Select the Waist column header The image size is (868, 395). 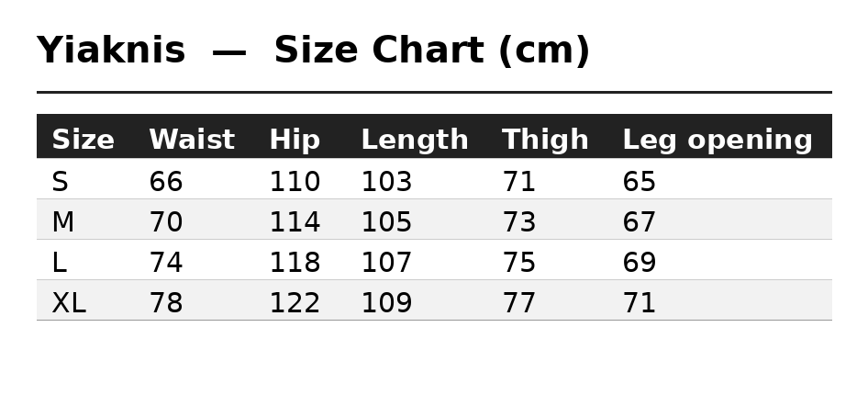click(192, 139)
